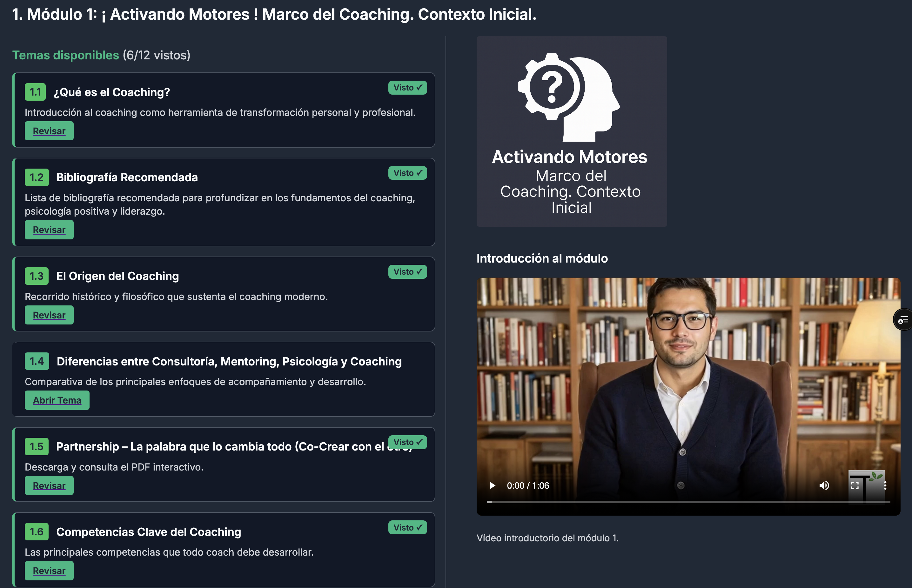Click the Visto badge on Bibliografía Recomendada
This screenshot has width=912, height=588.
coord(407,173)
